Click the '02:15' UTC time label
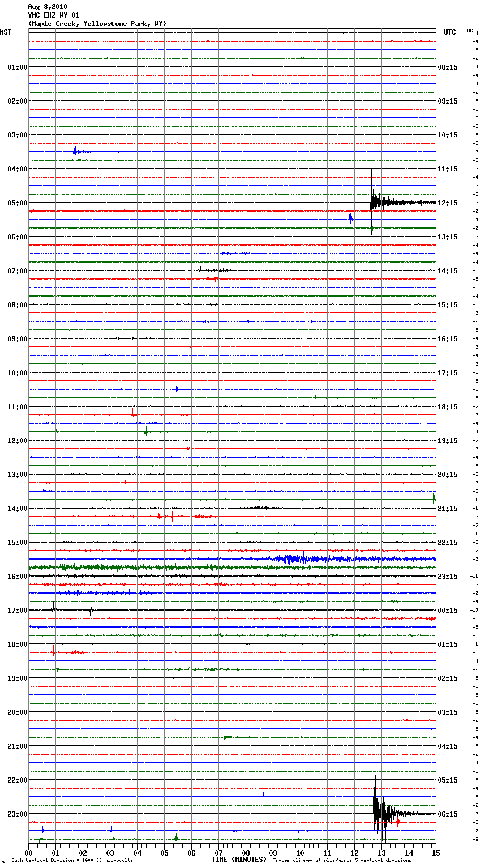The height and width of the screenshot is (868, 481). (448, 678)
